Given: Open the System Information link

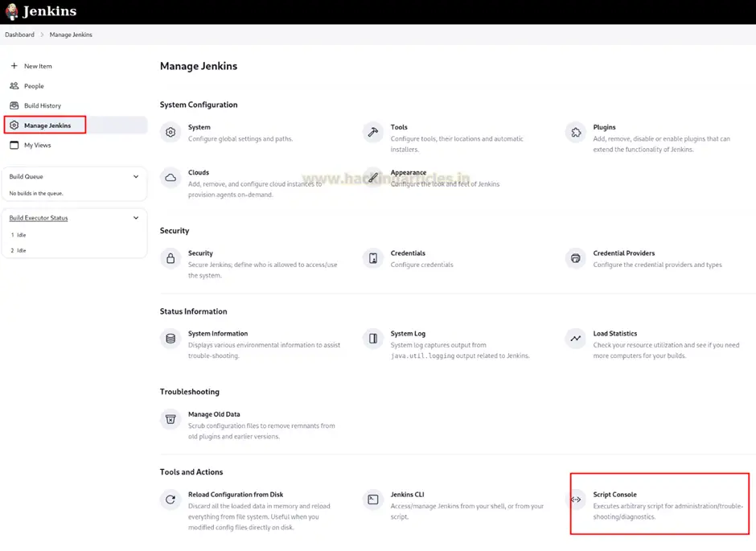Looking at the screenshot, I should [x=218, y=334].
